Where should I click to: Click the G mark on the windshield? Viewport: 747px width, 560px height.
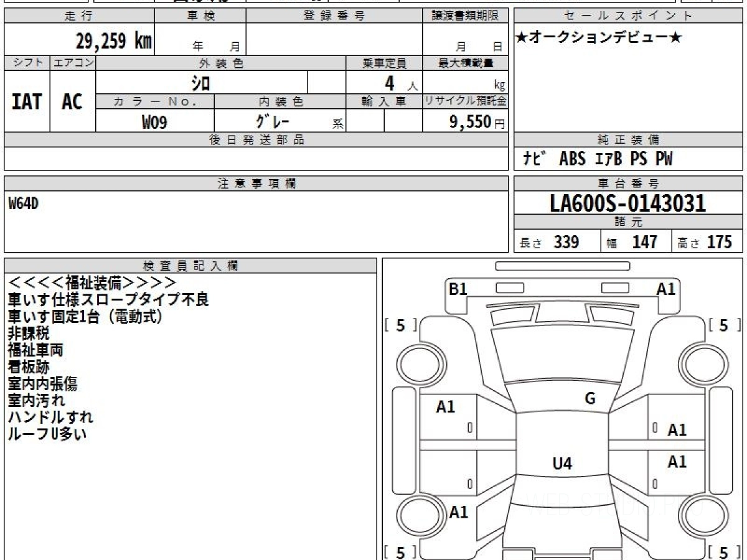pyautogui.click(x=590, y=399)
